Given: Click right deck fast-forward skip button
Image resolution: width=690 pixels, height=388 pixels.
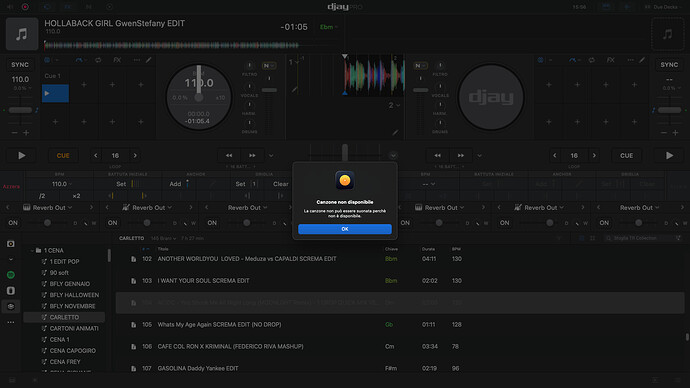Looking at the screenshot, I should point(461,155).
